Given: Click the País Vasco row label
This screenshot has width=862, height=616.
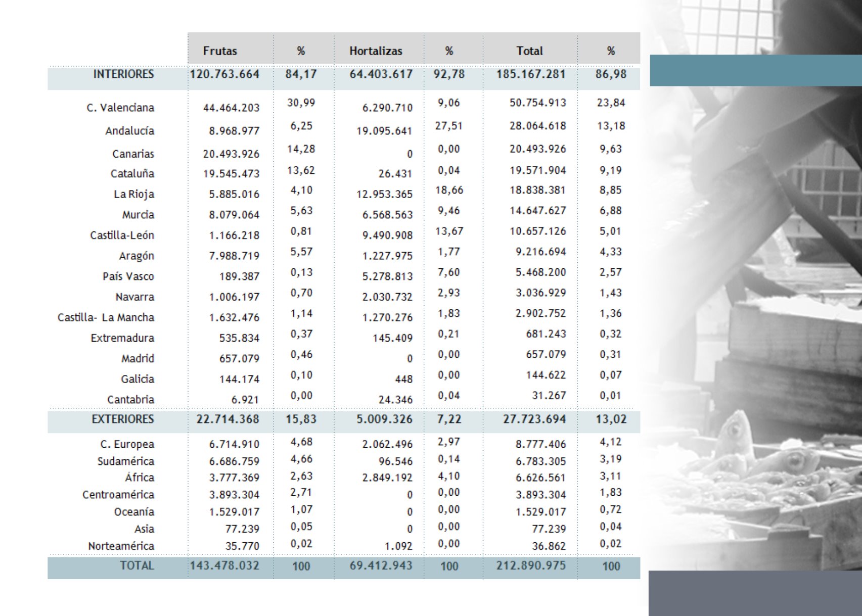Looking at the screenshot, I should [128, 276].
